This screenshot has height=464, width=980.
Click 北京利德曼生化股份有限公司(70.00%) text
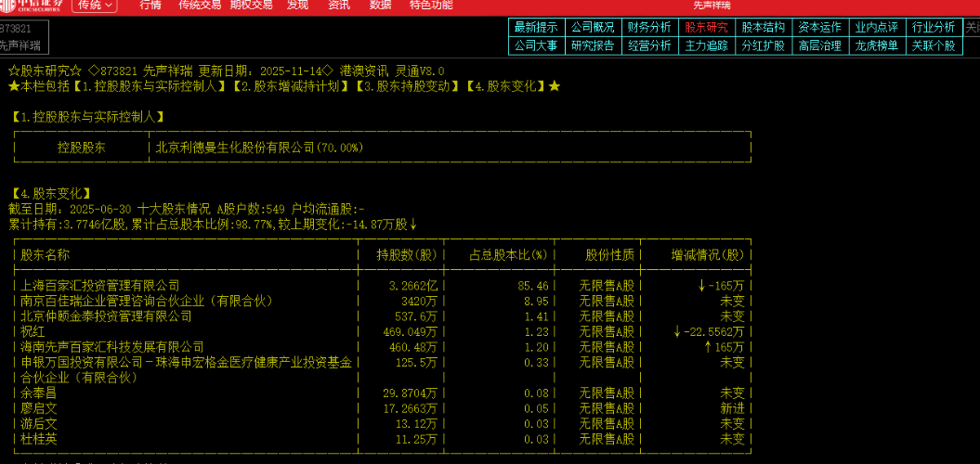coord(259,148)
